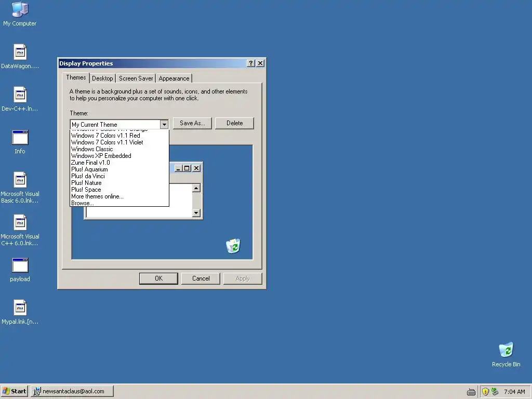Select Microsoft Visual Basic 6.0 shortcut icon
532x399 pixels.
20,188
